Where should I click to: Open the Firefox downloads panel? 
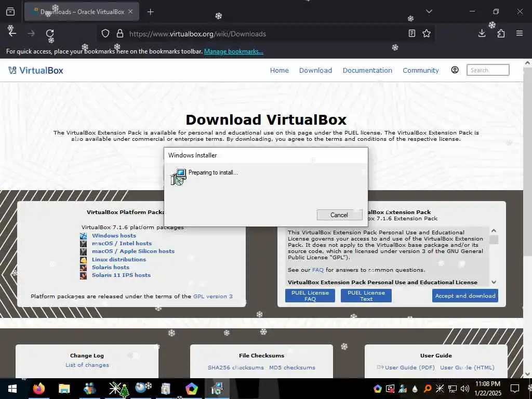click(482, 33)
